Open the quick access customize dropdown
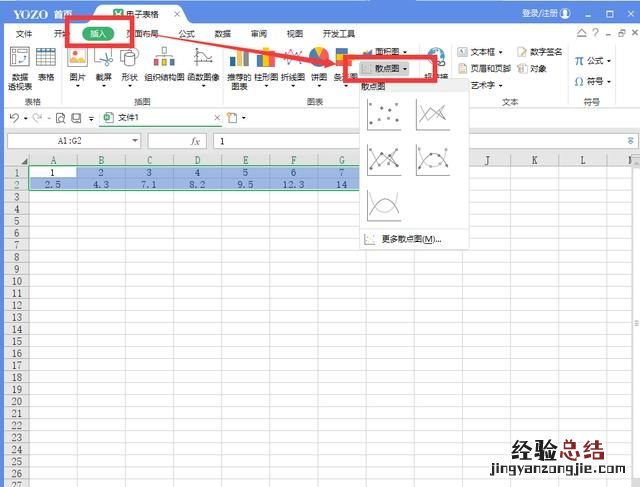The height and width of the screenshot is (487, 640). coord(91,118)
